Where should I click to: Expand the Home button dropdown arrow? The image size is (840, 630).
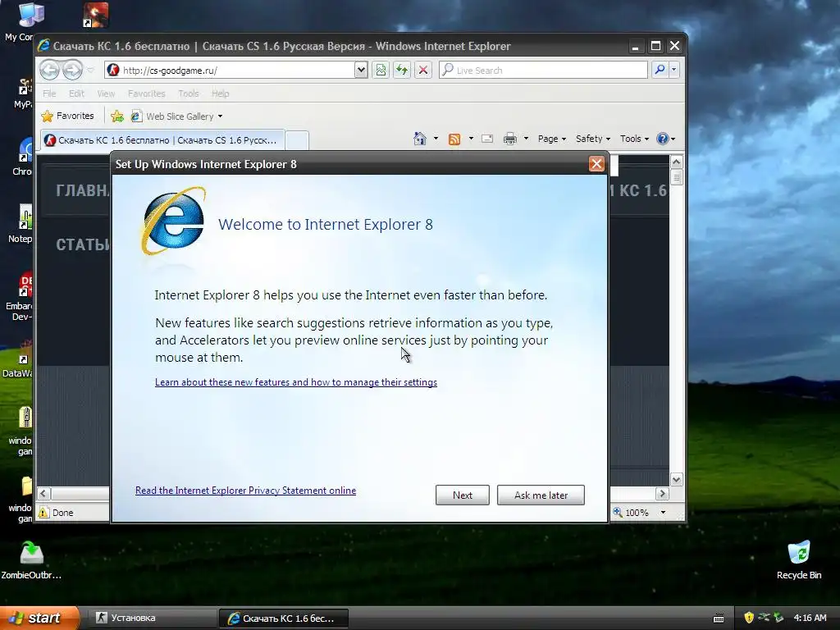tap(436, 139)
